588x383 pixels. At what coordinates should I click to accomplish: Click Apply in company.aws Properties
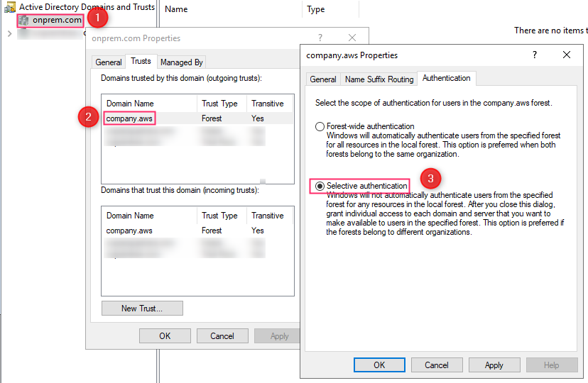pyautogui.click(x=494, y=365)
